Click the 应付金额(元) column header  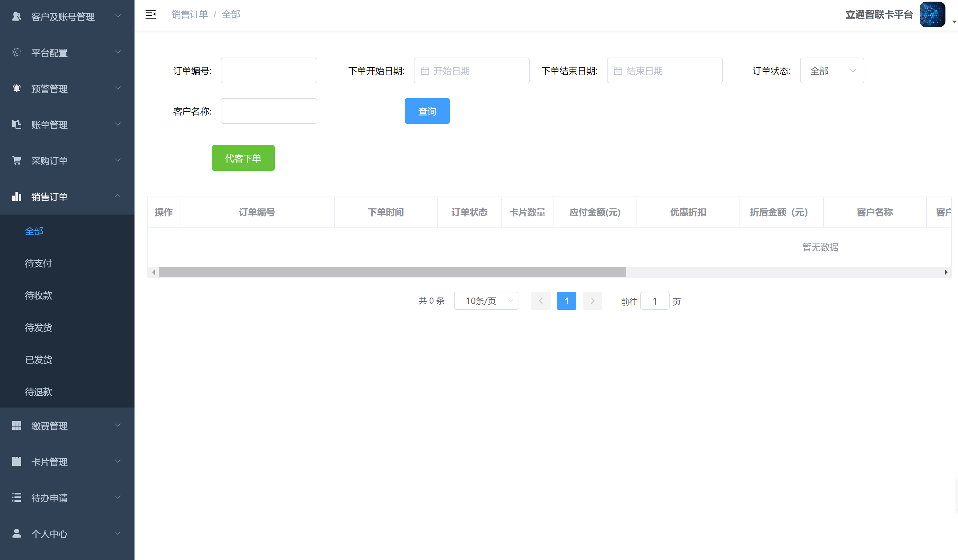coord(595,212)
